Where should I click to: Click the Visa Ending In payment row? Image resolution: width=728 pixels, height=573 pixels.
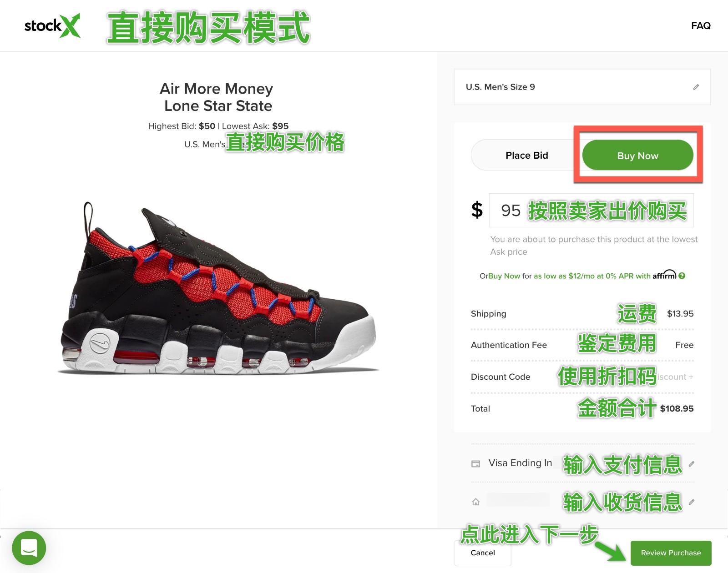(583, 464)
